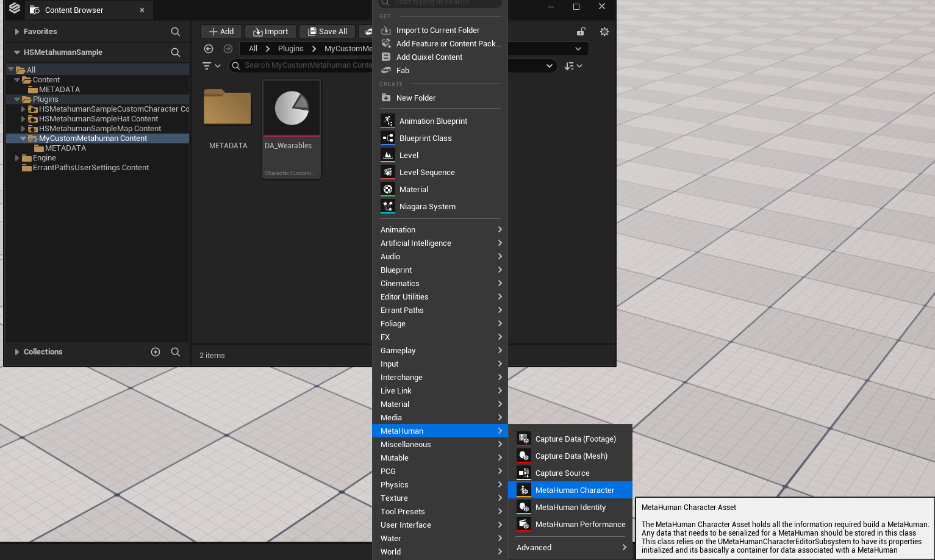Click the Capture Data (Footage) icon
This screenshot has width=935, height=560.
point(524,439)
